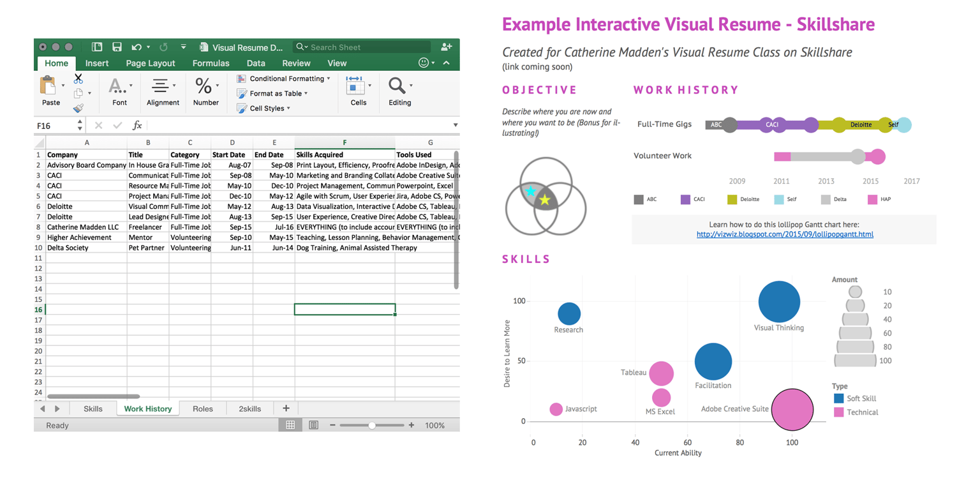Click the formula bar confirm checkmark icon

117,125
